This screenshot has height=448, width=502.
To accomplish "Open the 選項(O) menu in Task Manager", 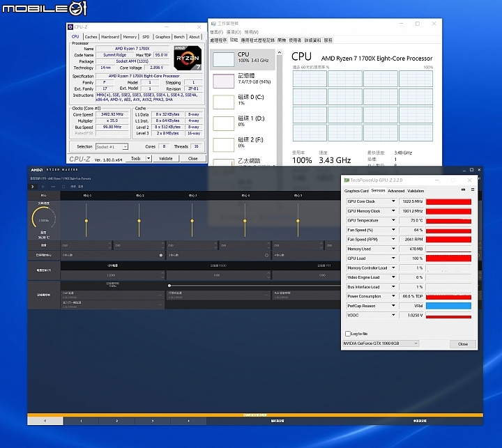I will (x=234, y=32).
